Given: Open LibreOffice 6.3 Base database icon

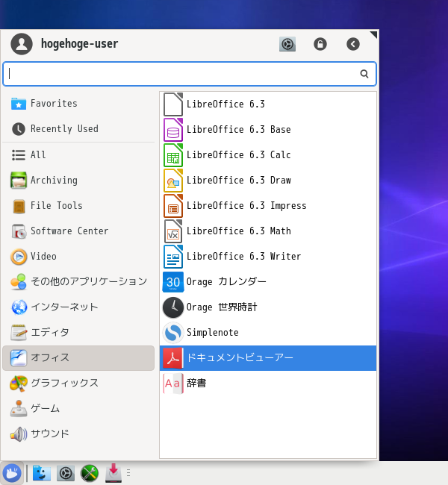Looking at the screenshot, I should 173,130.
